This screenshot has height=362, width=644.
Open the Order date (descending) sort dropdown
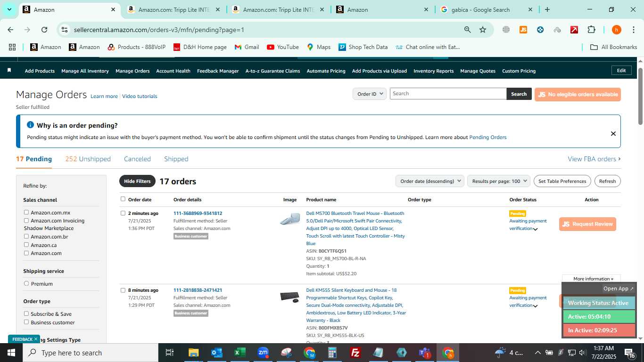click(429, 181)
